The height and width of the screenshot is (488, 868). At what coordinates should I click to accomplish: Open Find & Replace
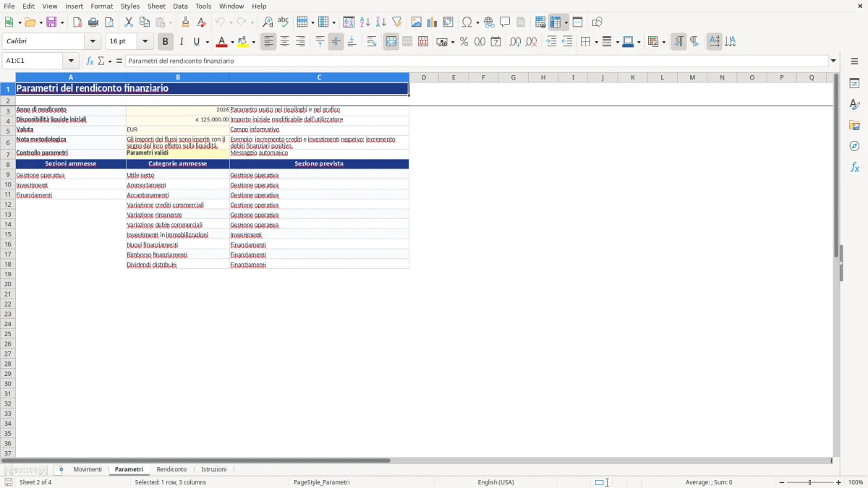pyautogui.click(x=268, y=22)
